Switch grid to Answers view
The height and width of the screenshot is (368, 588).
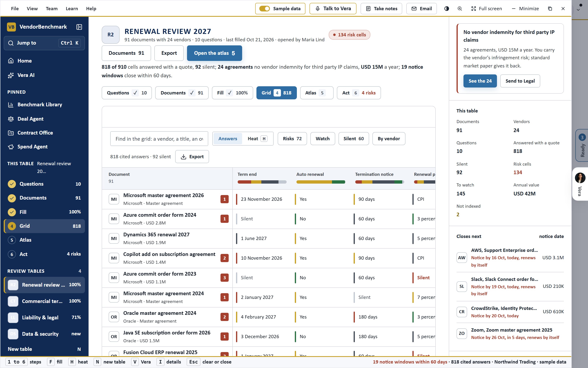tap(228, 139)
